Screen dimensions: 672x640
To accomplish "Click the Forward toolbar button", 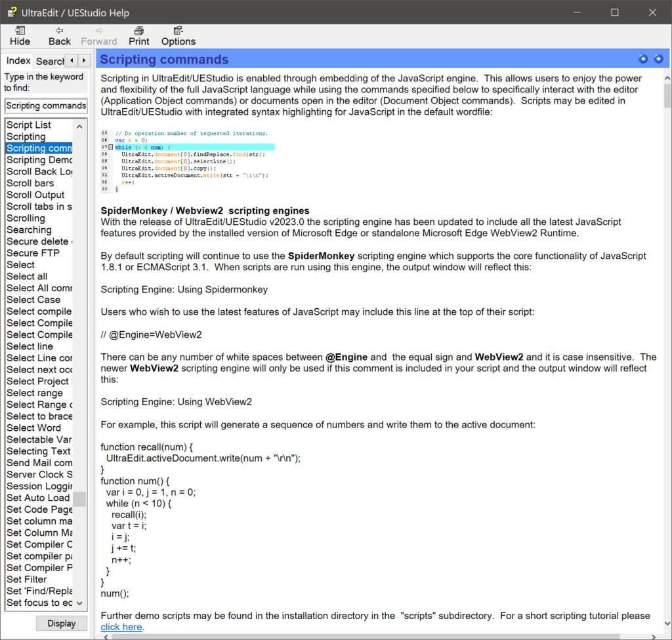I will coord(98,36).
